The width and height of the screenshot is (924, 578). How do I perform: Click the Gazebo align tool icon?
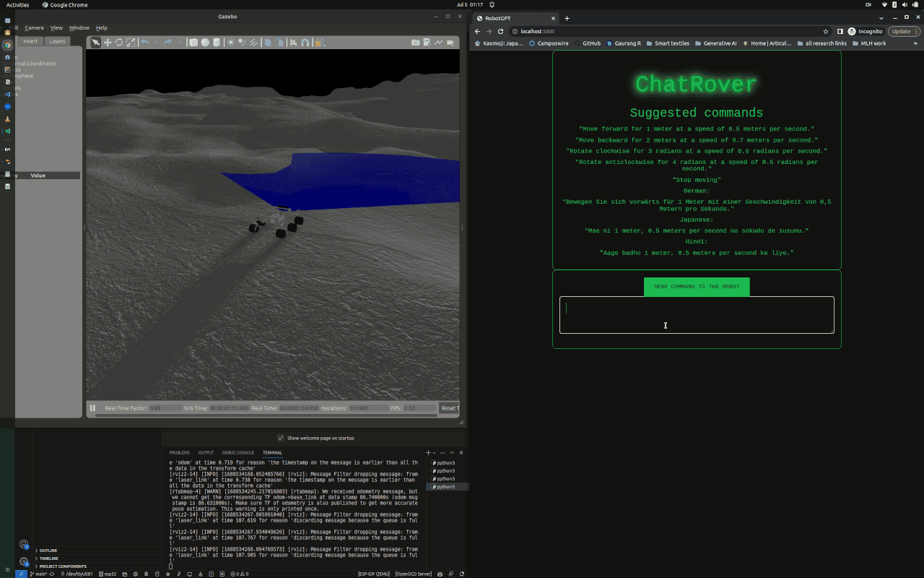pyautogui.click(x=293, y=43)
